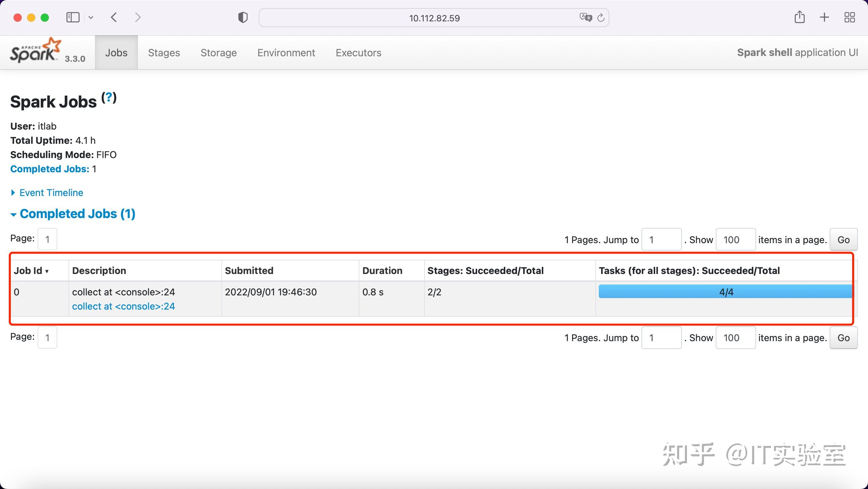Expand the Event Timeline section
The width and height of the screenshot is (868, 489).
[51, 193]
